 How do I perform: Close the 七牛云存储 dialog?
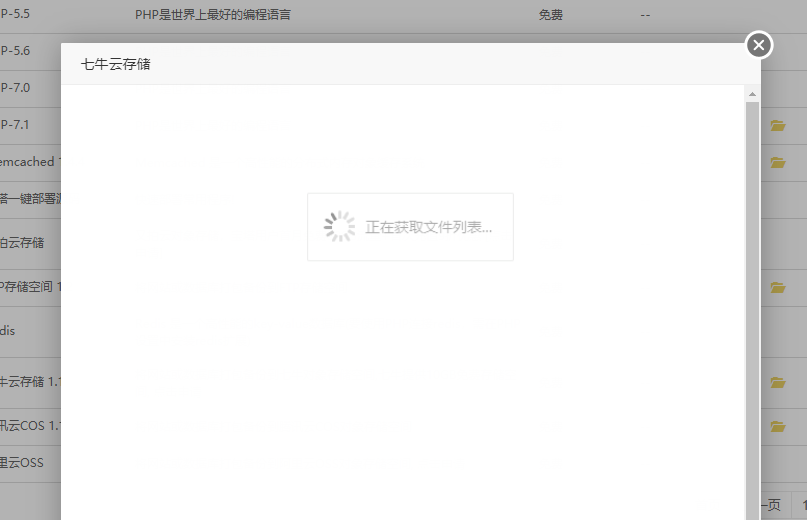click(x=759, y=45)
